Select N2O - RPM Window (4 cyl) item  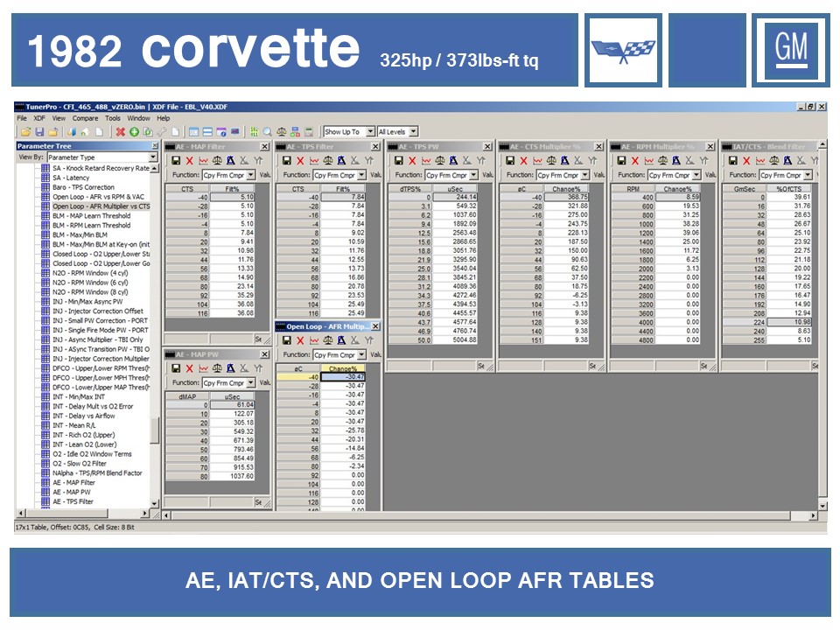[x=90, y=273]
